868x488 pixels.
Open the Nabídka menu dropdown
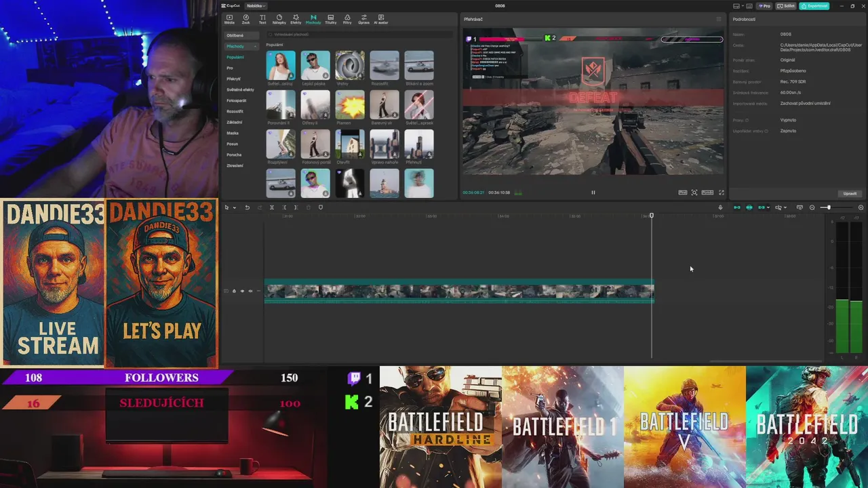(x=256, y=5)
